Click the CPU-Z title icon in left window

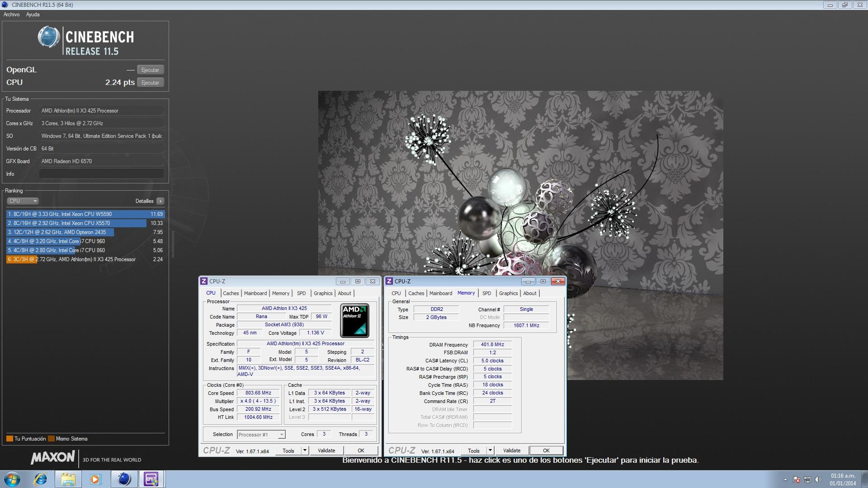(x=204, y=281)
